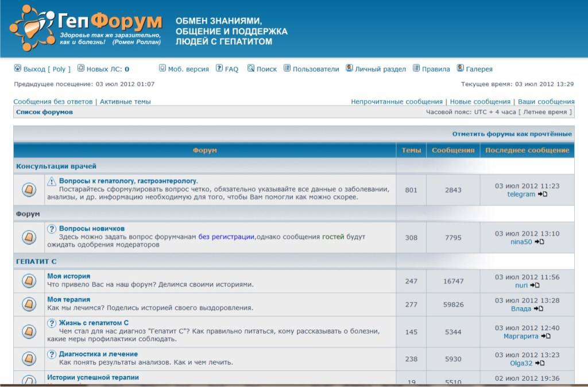The image size is (588, 387).
Task: Open Ваши сообщения
Action: (x=546, y=102)
